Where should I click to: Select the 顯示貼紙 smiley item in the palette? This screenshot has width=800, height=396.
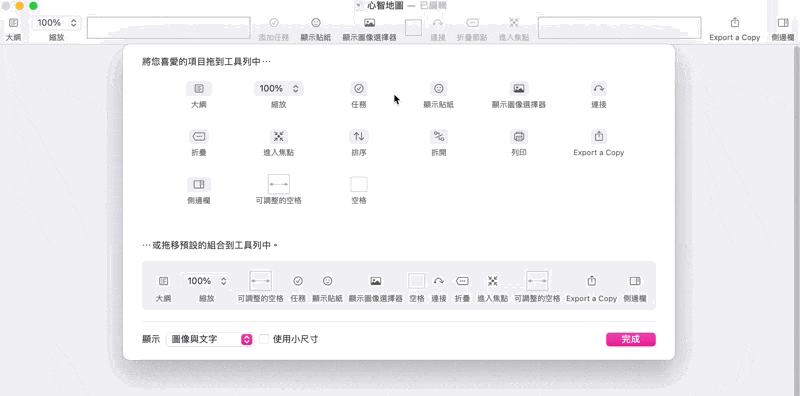pos(439,89)
